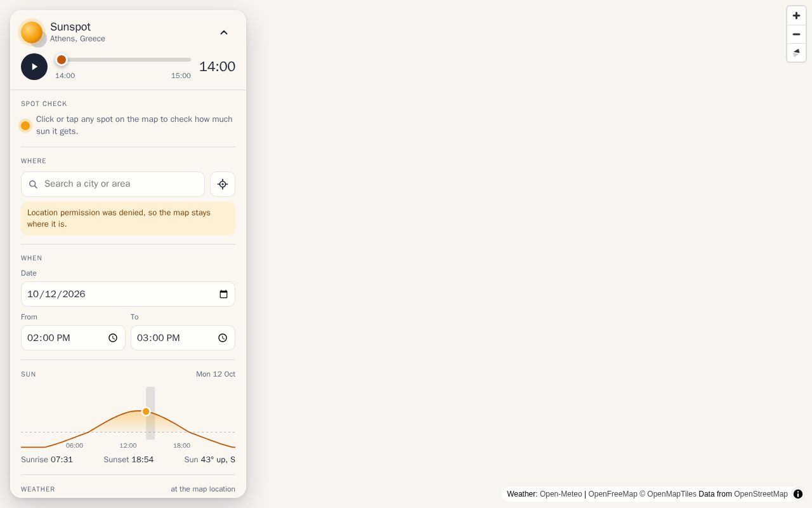Click the Sun 43° up reading
This screenshot has height=508, width=812.
210,460
